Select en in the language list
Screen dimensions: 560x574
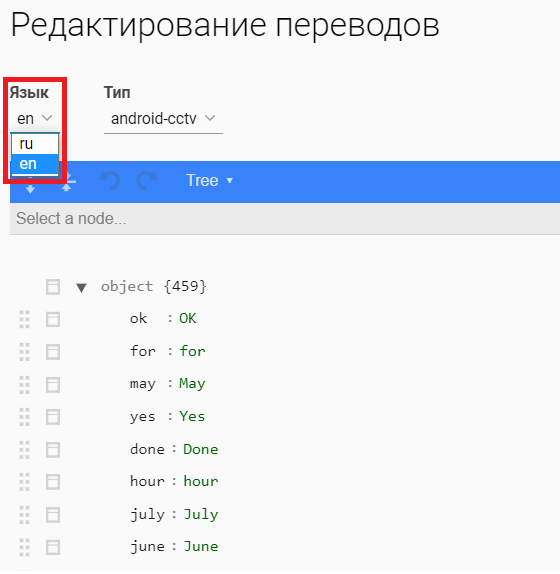(x=35, y=164)
